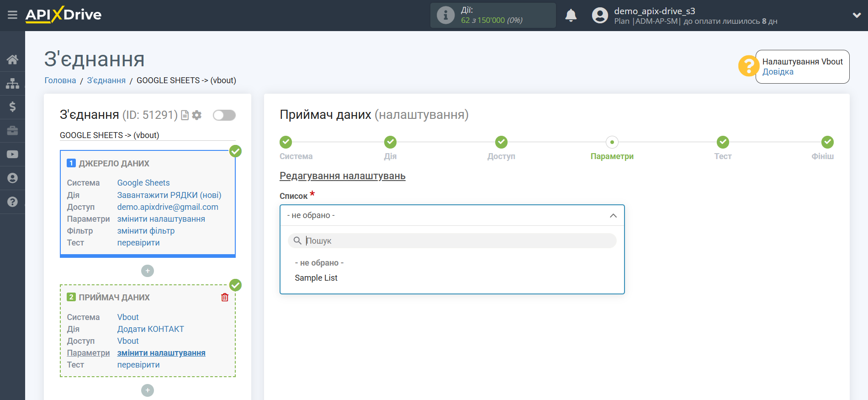Go to Тест step
Image resolution: width=868 pixels, height=400 pixels.
pos(723,142)
